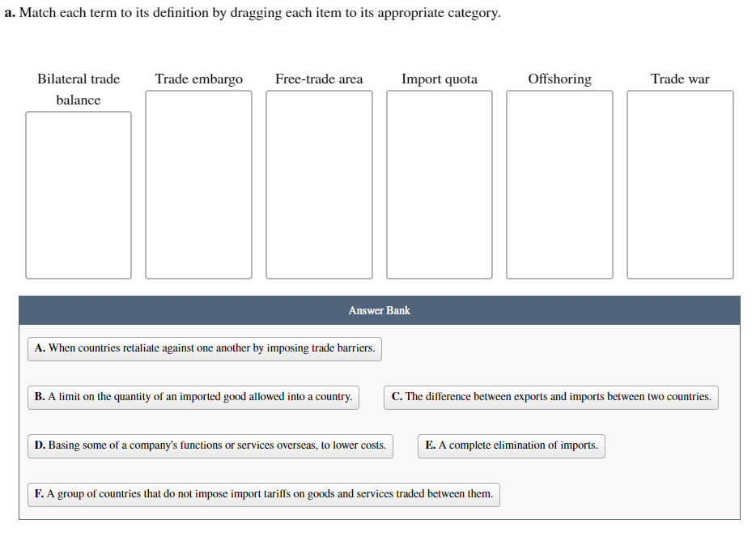
Task: Click the Trade war column label
Action: point(679,79)
